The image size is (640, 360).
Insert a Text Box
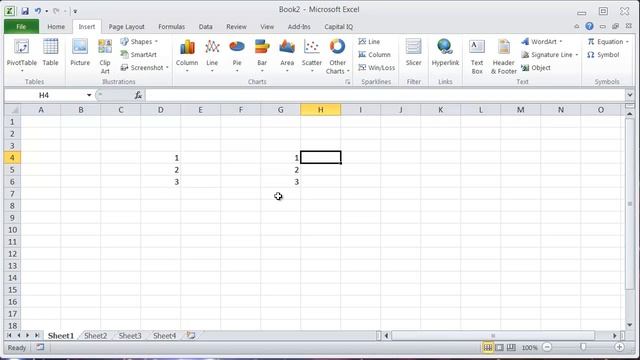tap(477, 56)
